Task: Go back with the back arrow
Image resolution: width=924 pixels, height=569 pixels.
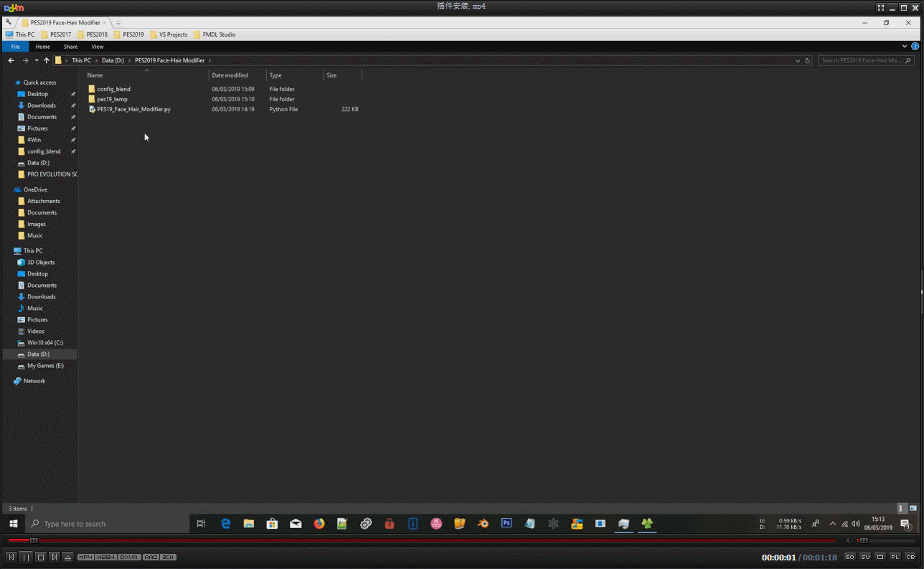Action: (x=11, y=60)
